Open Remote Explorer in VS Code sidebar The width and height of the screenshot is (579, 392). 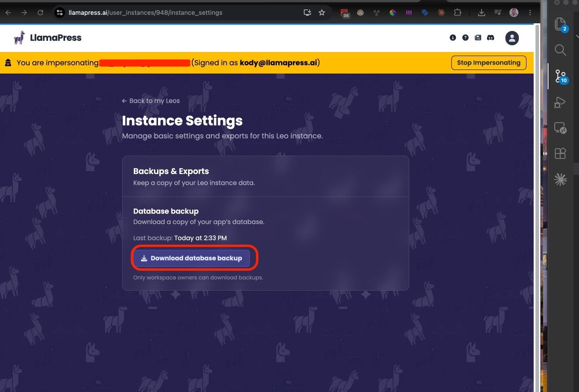[560, 128]
